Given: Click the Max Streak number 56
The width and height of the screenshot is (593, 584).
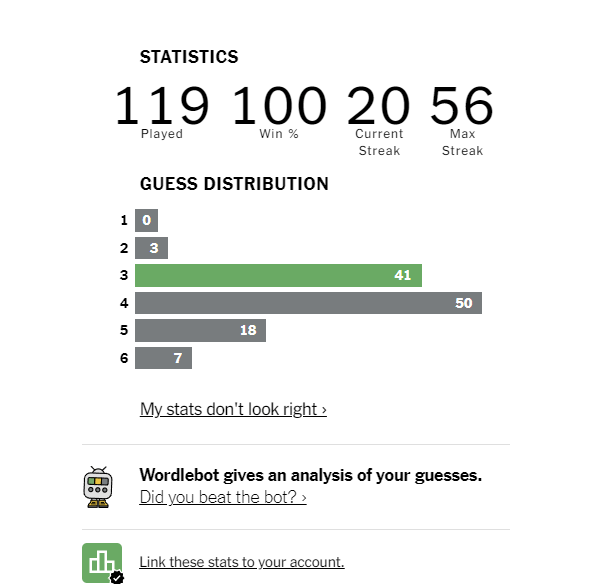Looking at the screenshot, I should [x=462, y=106].
